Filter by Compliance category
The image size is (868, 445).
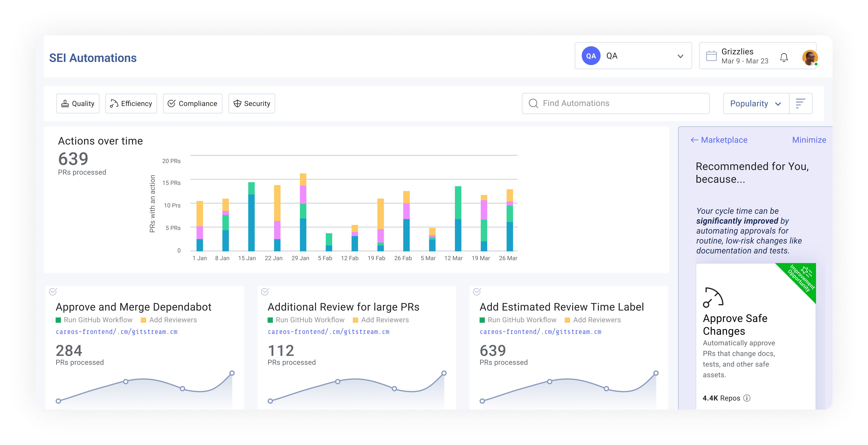click(192, 104)
